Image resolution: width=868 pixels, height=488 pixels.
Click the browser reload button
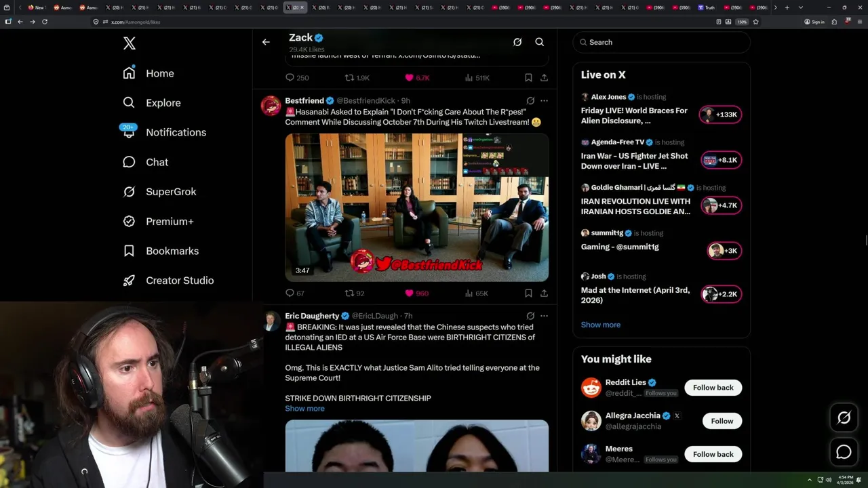pos(45,22)
